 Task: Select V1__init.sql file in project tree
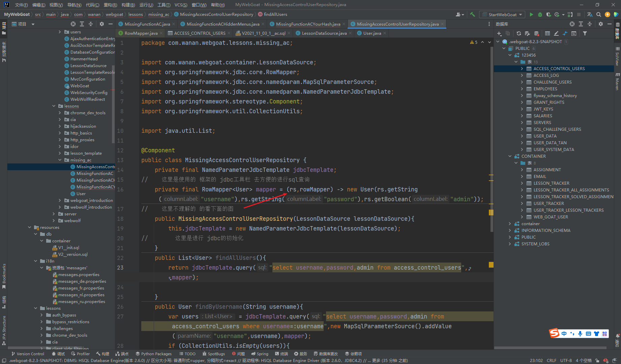pyautogui.click(x=68, y=248)
